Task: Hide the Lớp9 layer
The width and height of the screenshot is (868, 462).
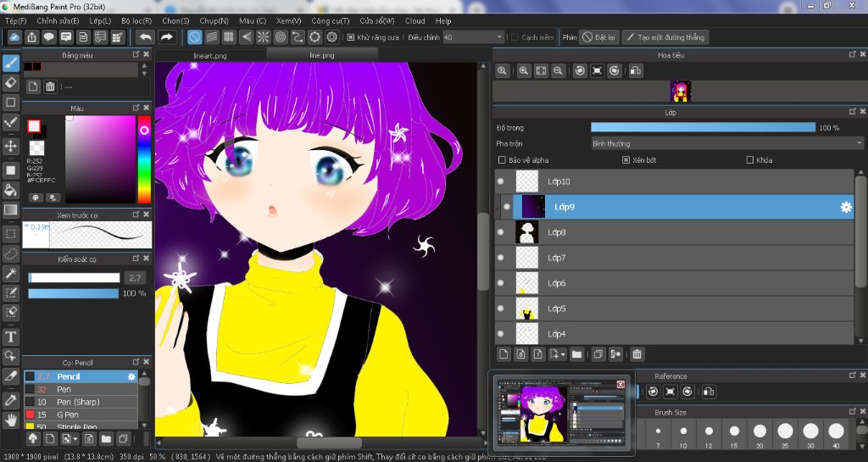Action: tap(507, 207)
